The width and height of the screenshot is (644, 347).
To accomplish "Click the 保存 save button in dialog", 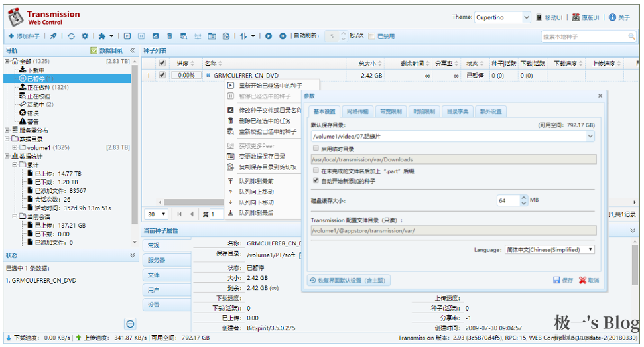I will coord(563,280).
